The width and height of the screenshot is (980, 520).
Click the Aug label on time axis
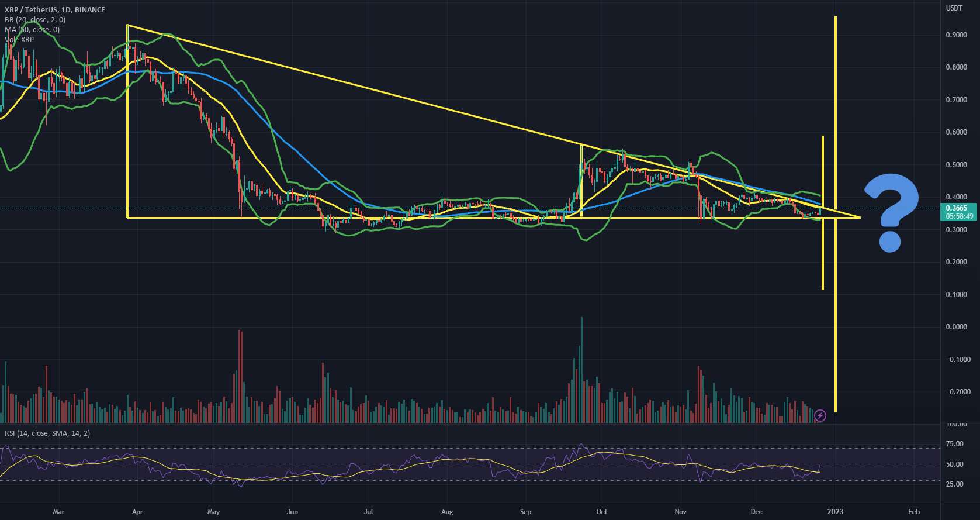pyautogui.click(x=447, y=512)
